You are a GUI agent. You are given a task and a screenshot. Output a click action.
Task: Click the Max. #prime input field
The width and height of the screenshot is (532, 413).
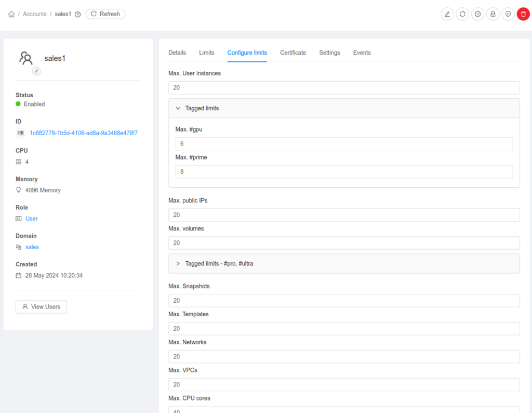344,172
